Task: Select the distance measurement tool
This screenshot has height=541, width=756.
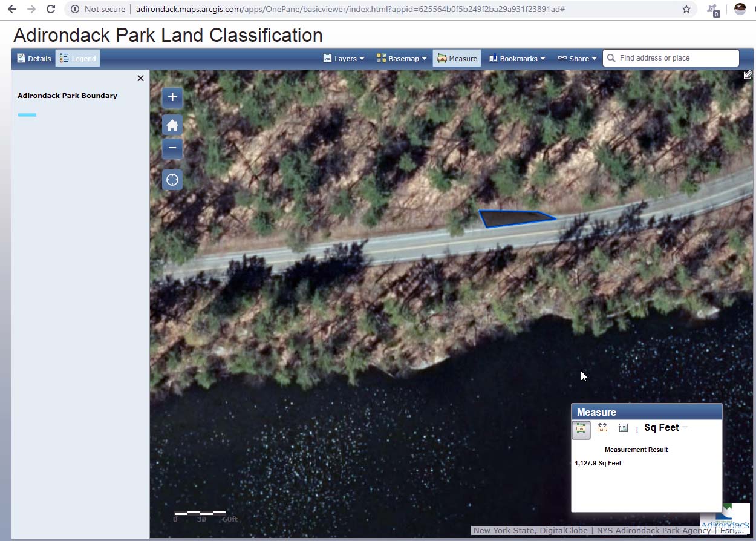Action: tap(602, 428)
